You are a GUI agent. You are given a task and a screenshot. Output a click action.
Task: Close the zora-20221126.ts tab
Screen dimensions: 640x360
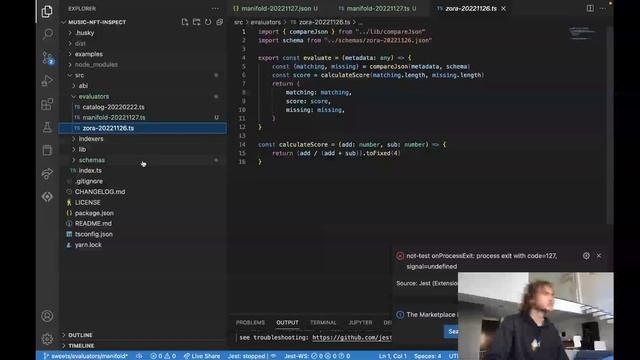tap(504, 9)
